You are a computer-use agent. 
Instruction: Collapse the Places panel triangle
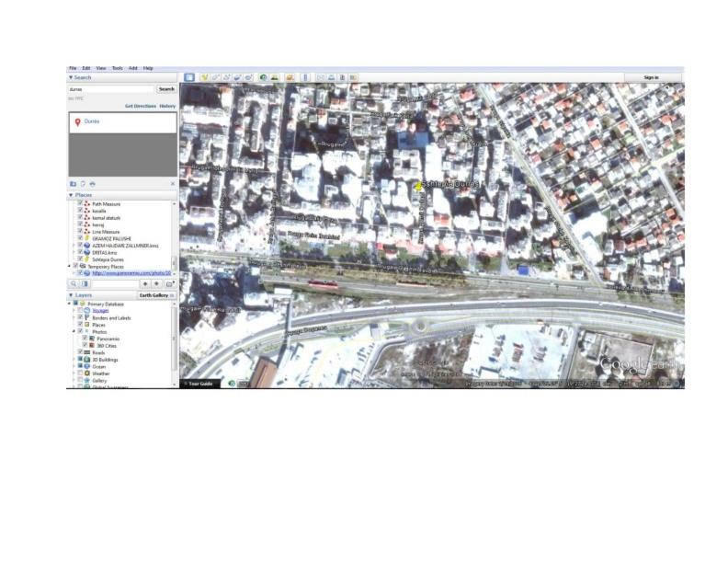click(x=71, y=195)
